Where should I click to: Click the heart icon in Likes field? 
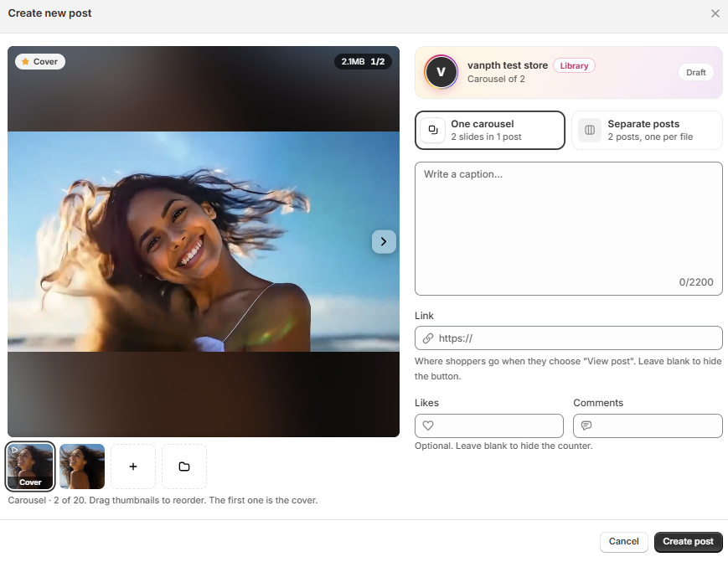428,425
